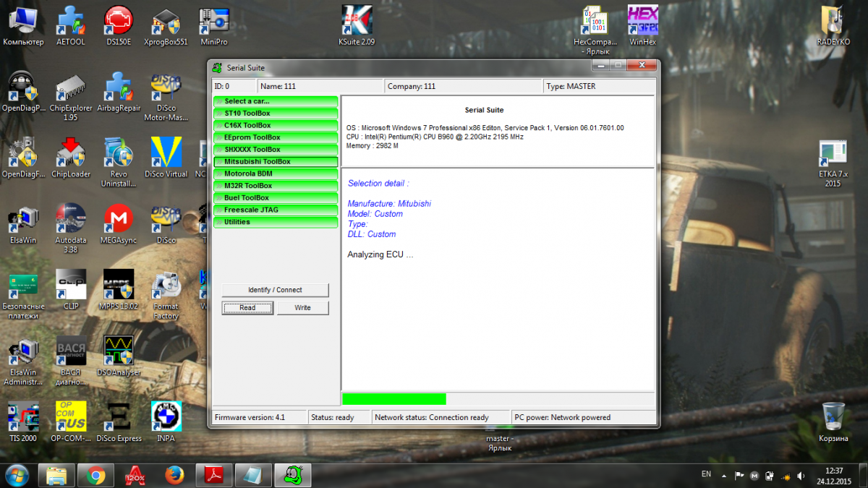Expand the ST10 ToolBox section
The width and height of the screenshot is (868, 488).
click(x=276, y=114)
